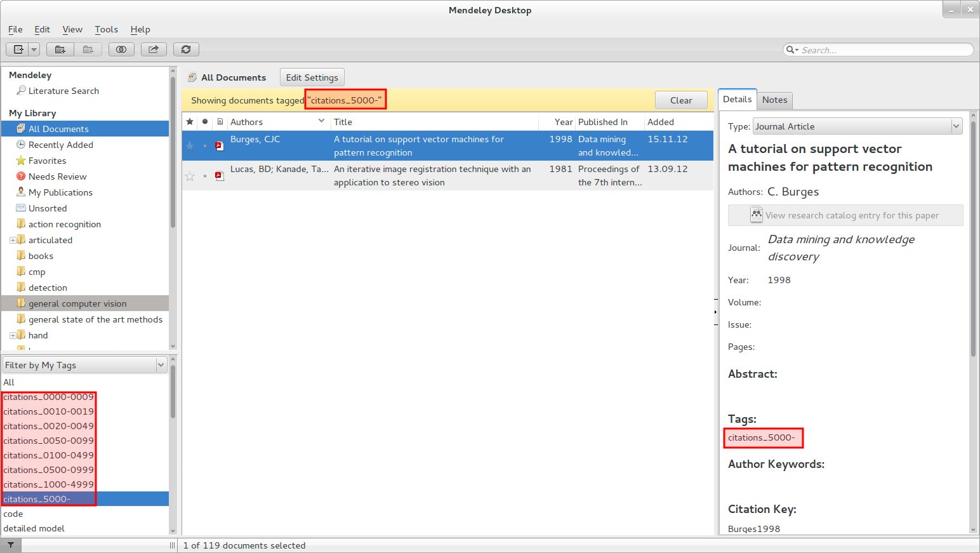The height and width of the screenshot is (553, 980).
Task: Click Clear to remove tag filter
Action: pyautogui.click(x=681, y=100)
